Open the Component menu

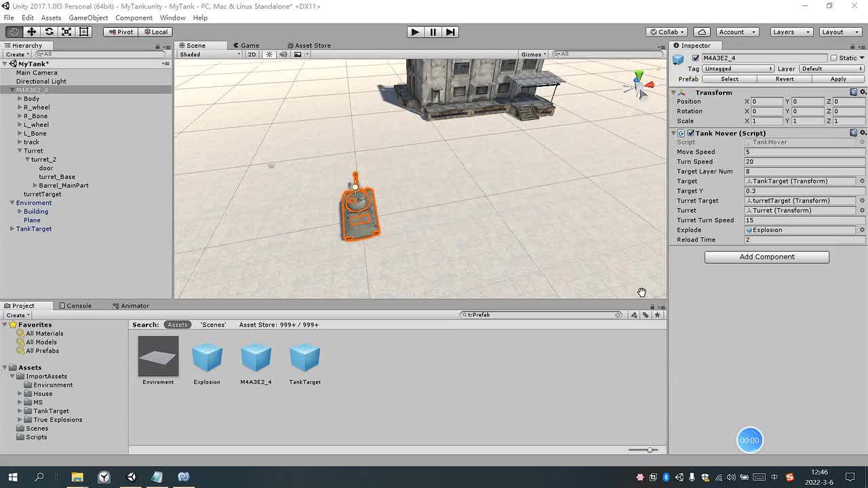click(134, 18)
